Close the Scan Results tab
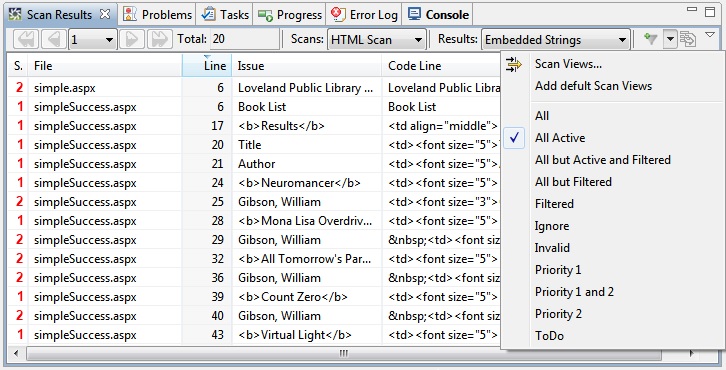Image resolution: width=726 pixels, height=370 pixels. point(105,14)
